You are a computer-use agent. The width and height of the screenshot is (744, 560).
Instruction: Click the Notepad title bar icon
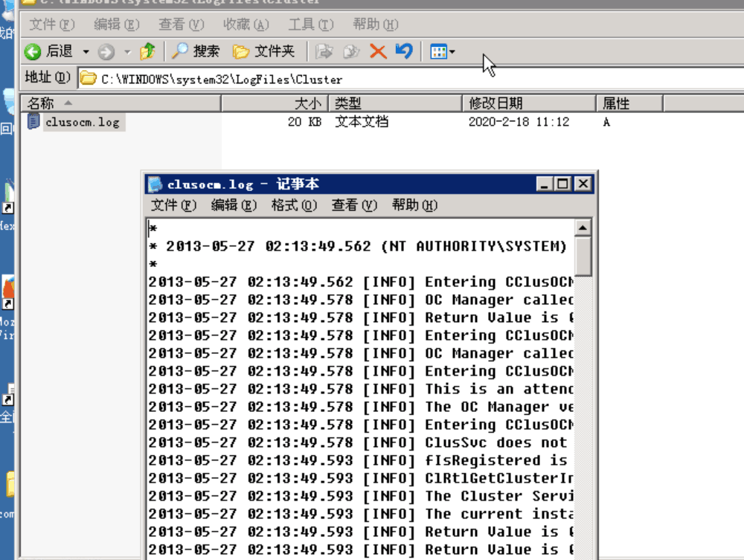(x=155, y=184)
